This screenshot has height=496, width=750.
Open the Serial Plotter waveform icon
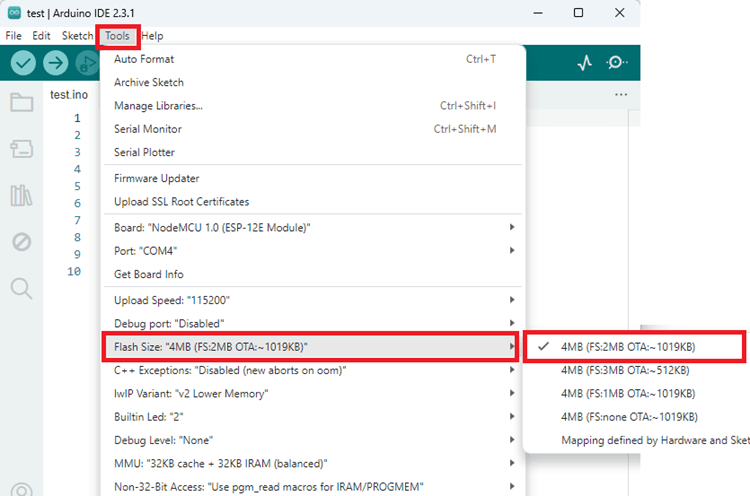pos(585,63)
